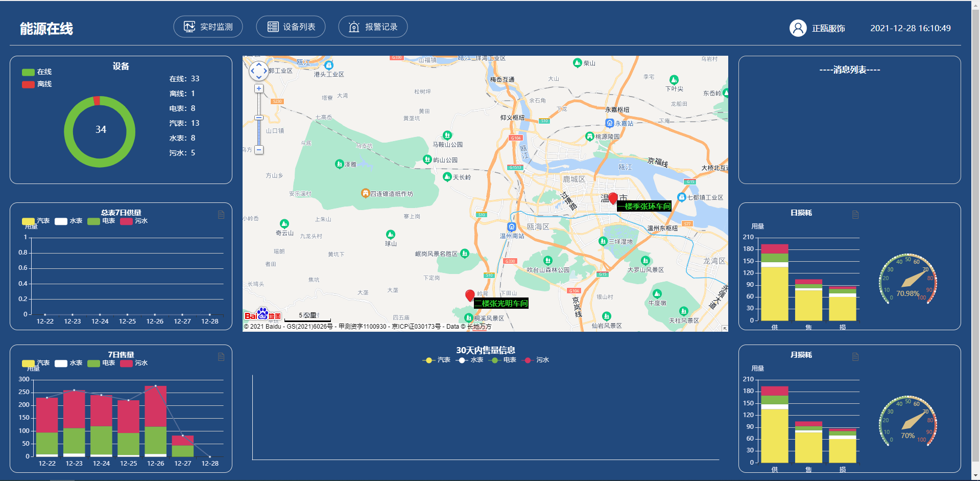
Task: Open data view icon of 总表7日供量 chart
Action: 221,215
